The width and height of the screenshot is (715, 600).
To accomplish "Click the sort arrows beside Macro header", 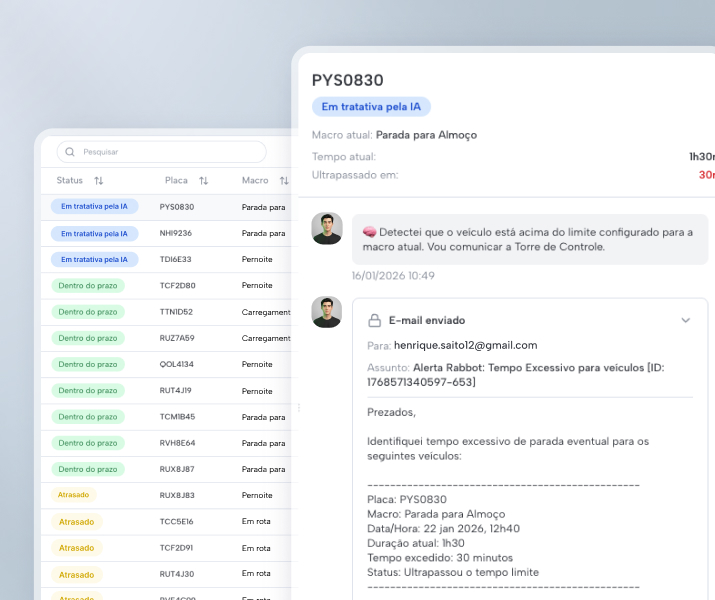I will tap(284, 181).
